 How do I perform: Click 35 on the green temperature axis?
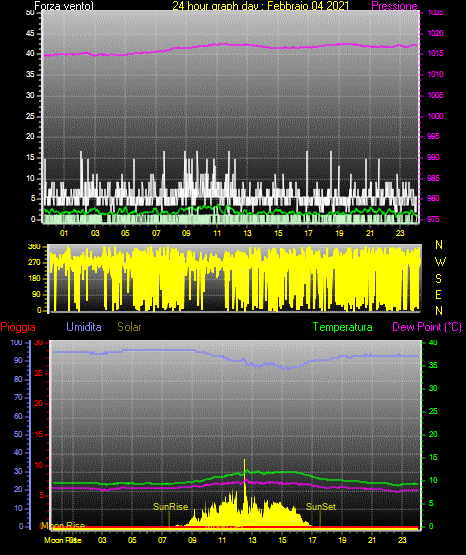click(433, 365)
